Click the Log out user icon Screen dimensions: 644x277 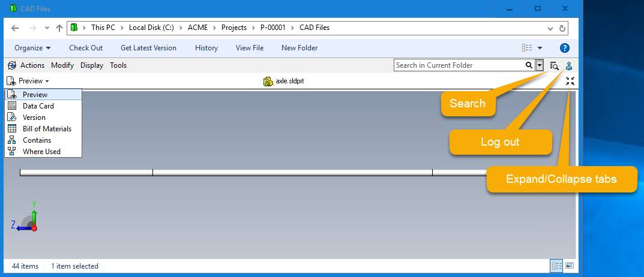coord(569,66)
